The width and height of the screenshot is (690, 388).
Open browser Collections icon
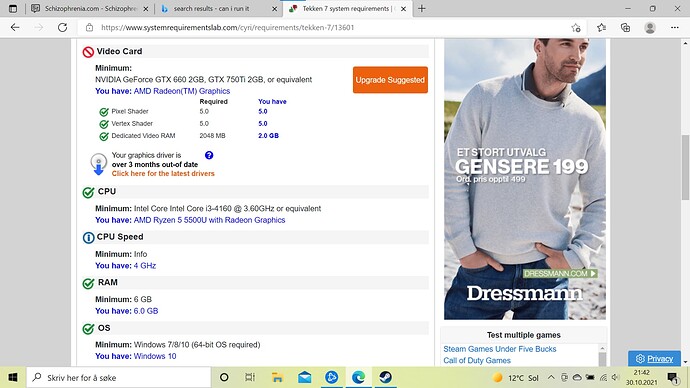point(625,28)
